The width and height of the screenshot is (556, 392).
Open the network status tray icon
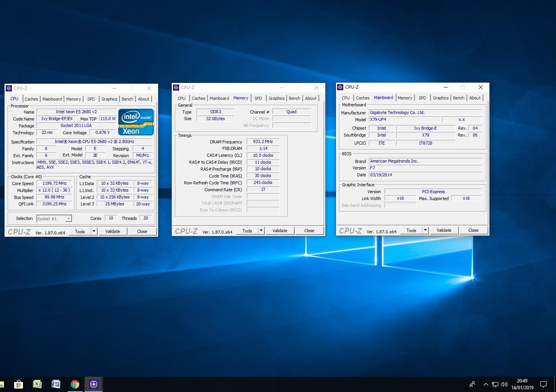(x=495, y=384)
